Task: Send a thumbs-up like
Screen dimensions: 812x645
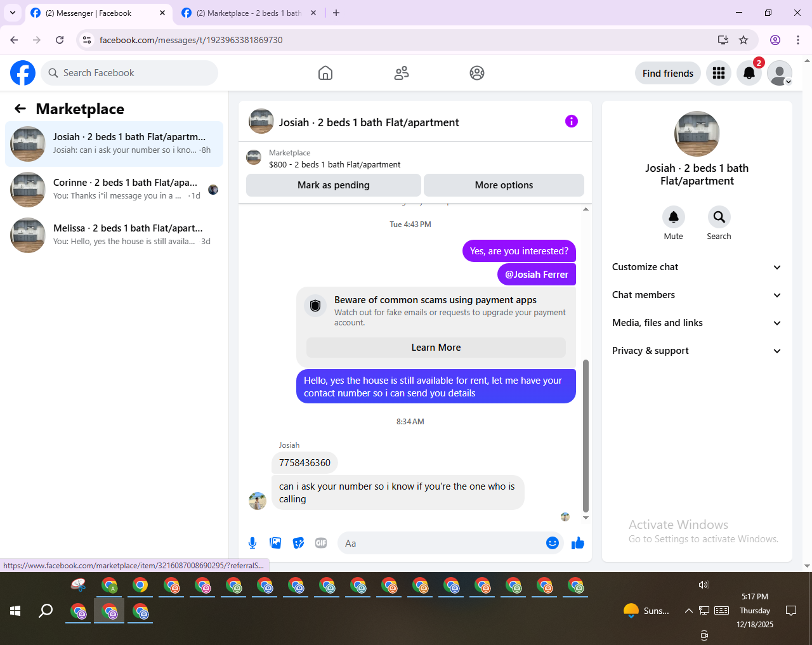Action: coord(578,543)
